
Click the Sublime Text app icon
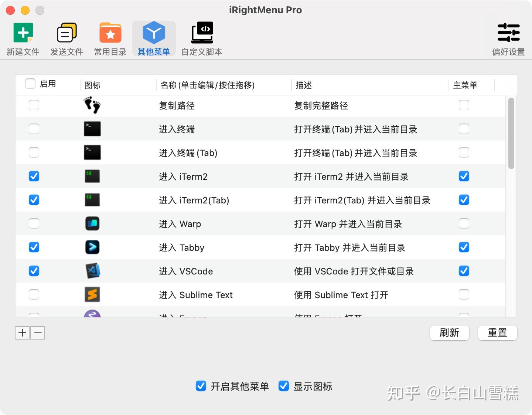(92, 294)
